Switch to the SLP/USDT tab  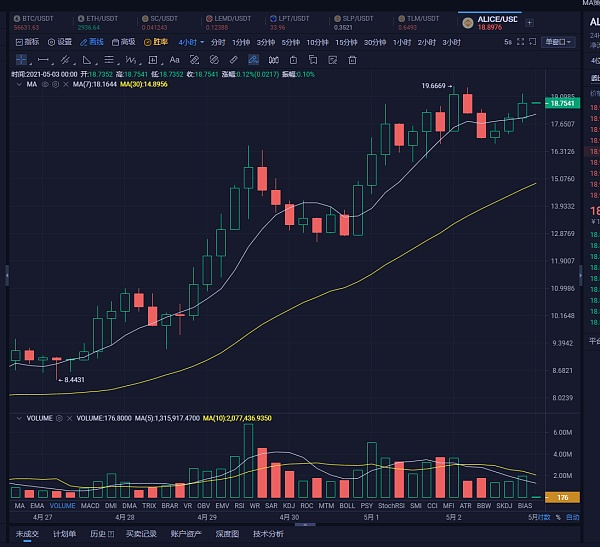click(x=354, y=23)
